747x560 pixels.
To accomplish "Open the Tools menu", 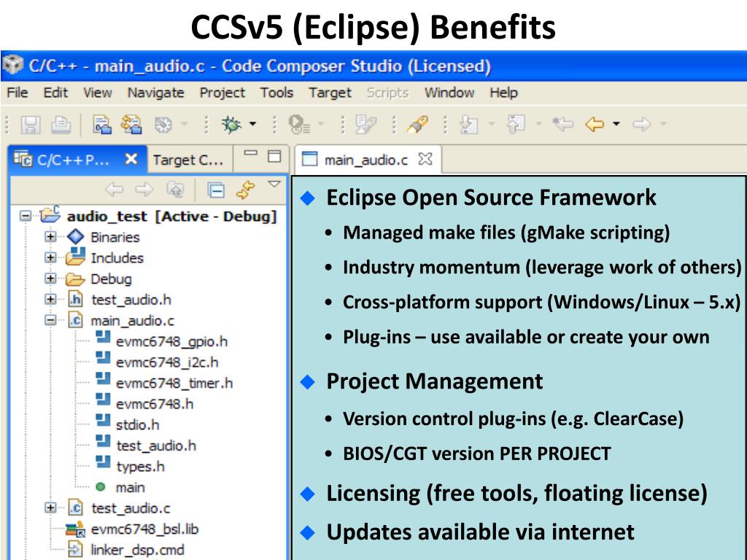I will click(x=276, y=93).
